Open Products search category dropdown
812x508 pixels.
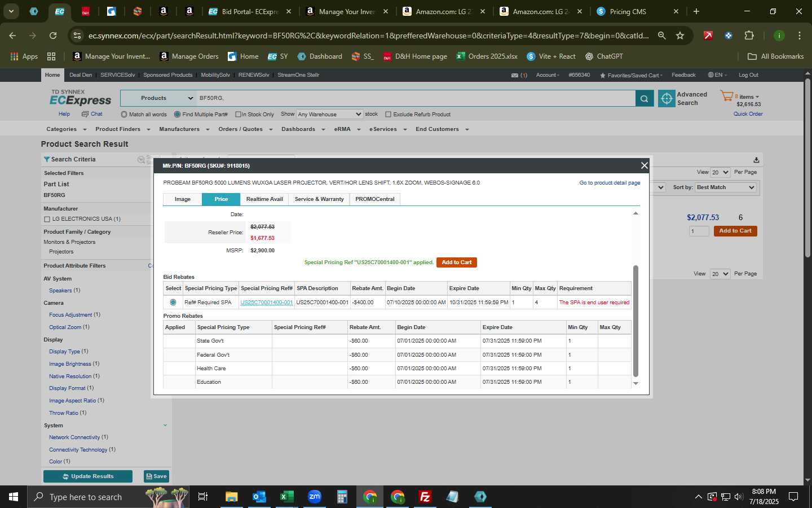158,98
